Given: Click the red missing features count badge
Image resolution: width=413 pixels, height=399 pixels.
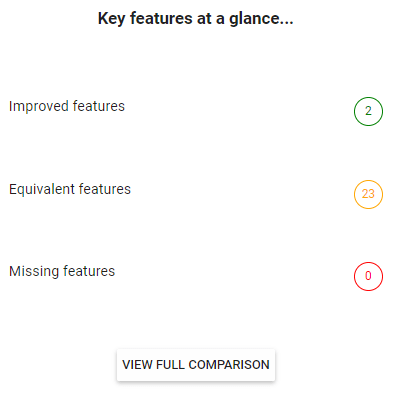Looking at the screenshot, I should click(368, 276).
